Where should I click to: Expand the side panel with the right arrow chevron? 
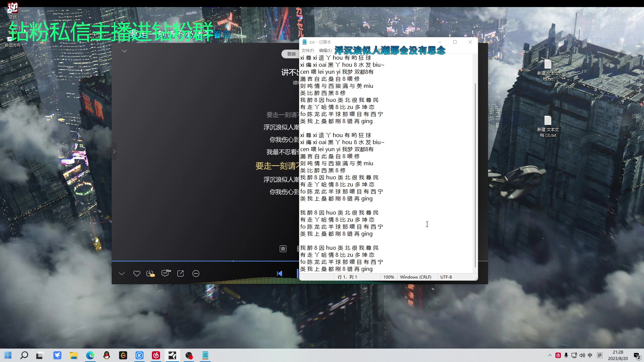tap(114, 152)
